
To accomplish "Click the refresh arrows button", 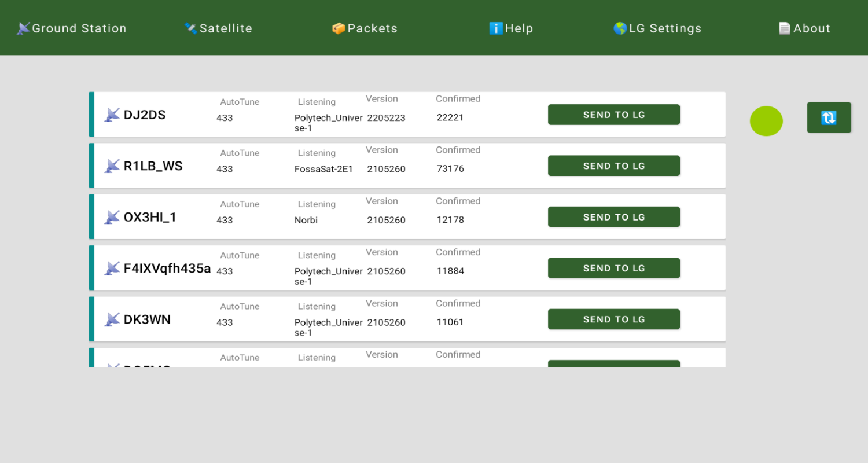I will 829,117.
